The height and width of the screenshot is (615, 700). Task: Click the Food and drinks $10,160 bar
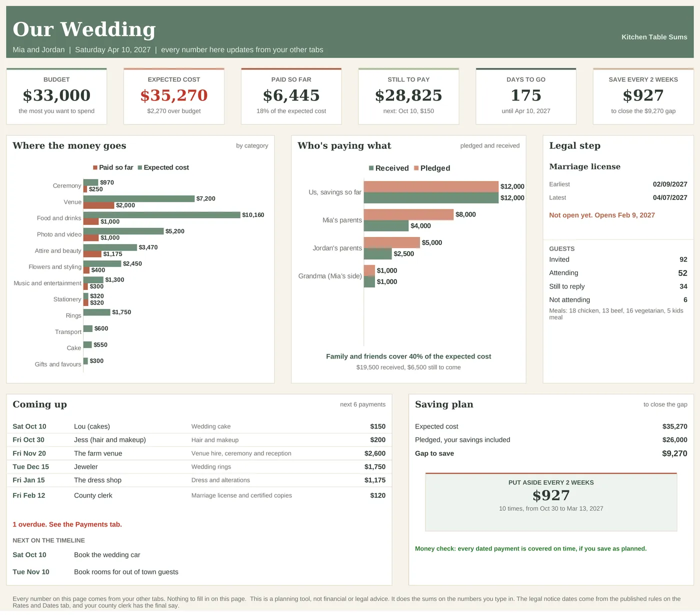(162, 215)
